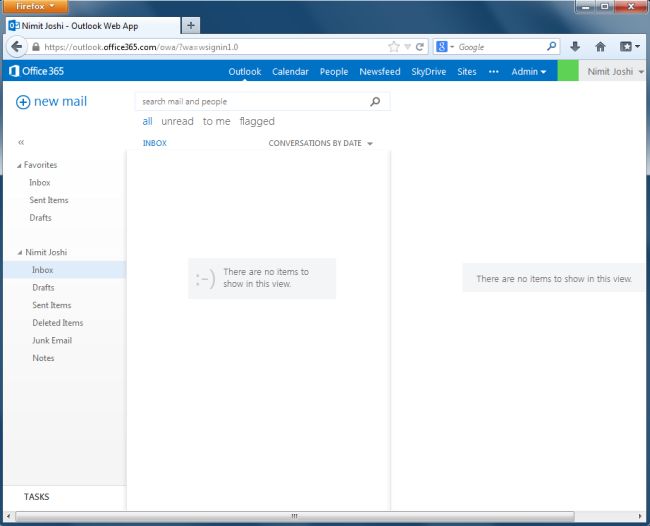Click the search magnifier in mail search box
The width and height of the screenshot is (650, 526).
375,102
